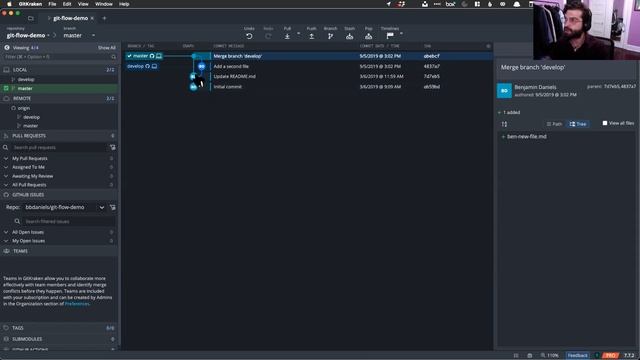The width and height of the screenshot is (640, 360).
Task: Click the Pop stash toolbar icon
Action: pos(369,36)
